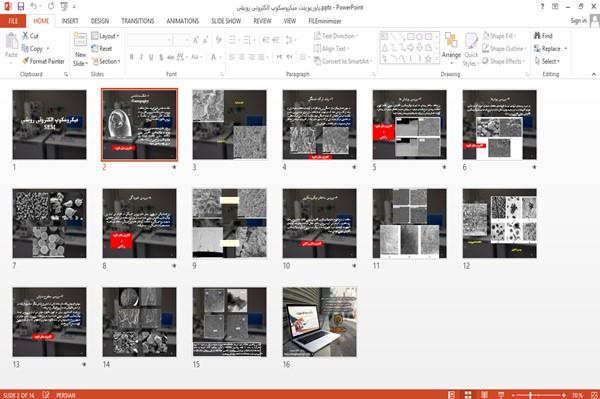600x399 pixels.
Task: Select the star shape in shapes gallery
Action: click(x=428, y=59)
